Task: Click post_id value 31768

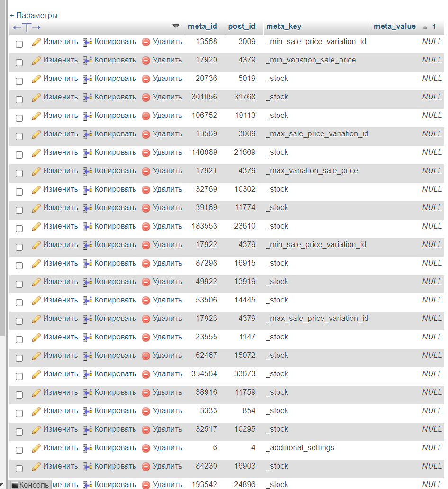Action: (245, 97)
